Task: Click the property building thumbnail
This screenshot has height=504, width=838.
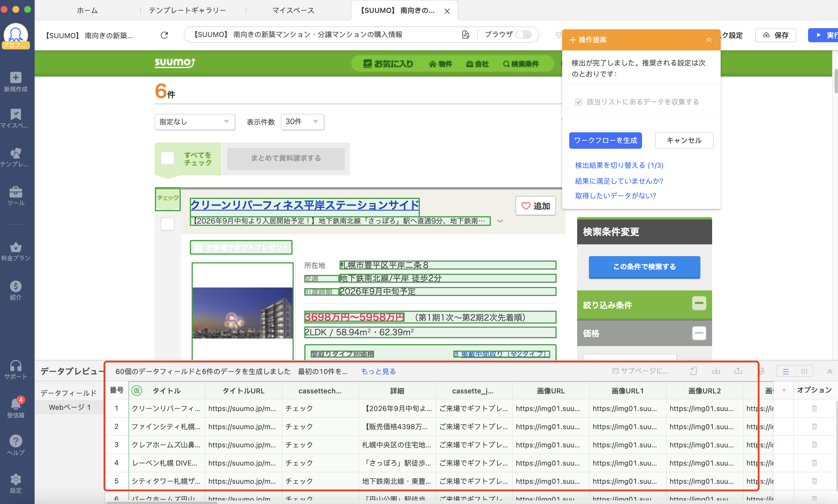Action: coord(242,313)
